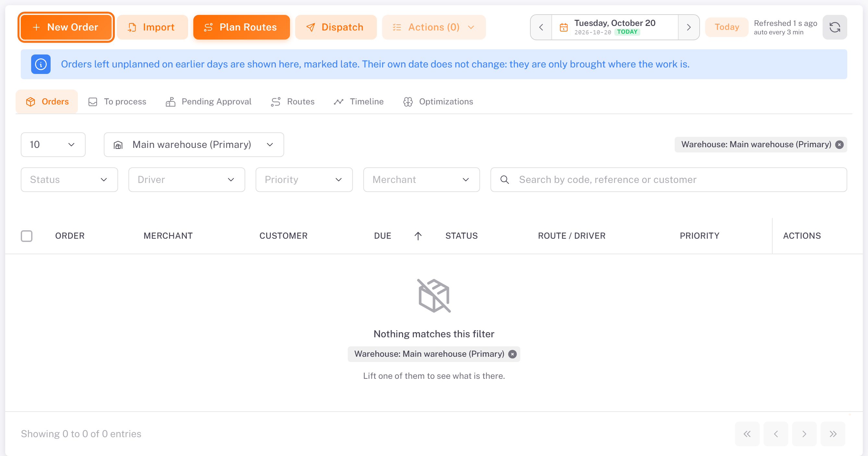Sort by the DUE column header
868x456 pixels.
pyautogui.click(x=382, y=236)
